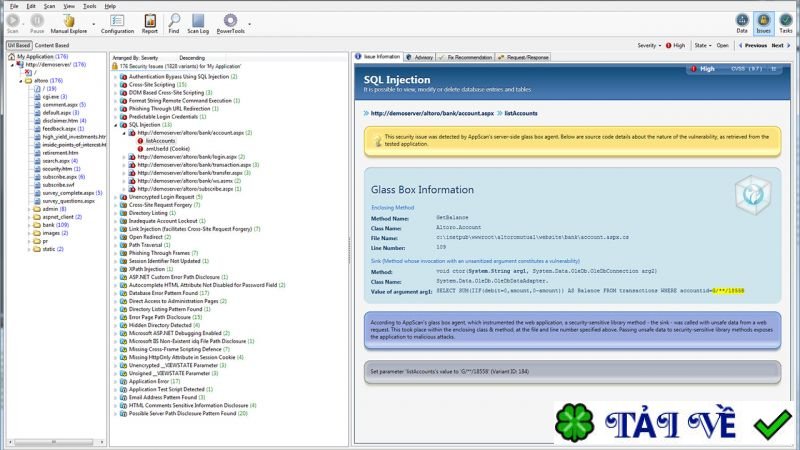Open the Tools menu
800x450 pixels.
tap(89, 6)
